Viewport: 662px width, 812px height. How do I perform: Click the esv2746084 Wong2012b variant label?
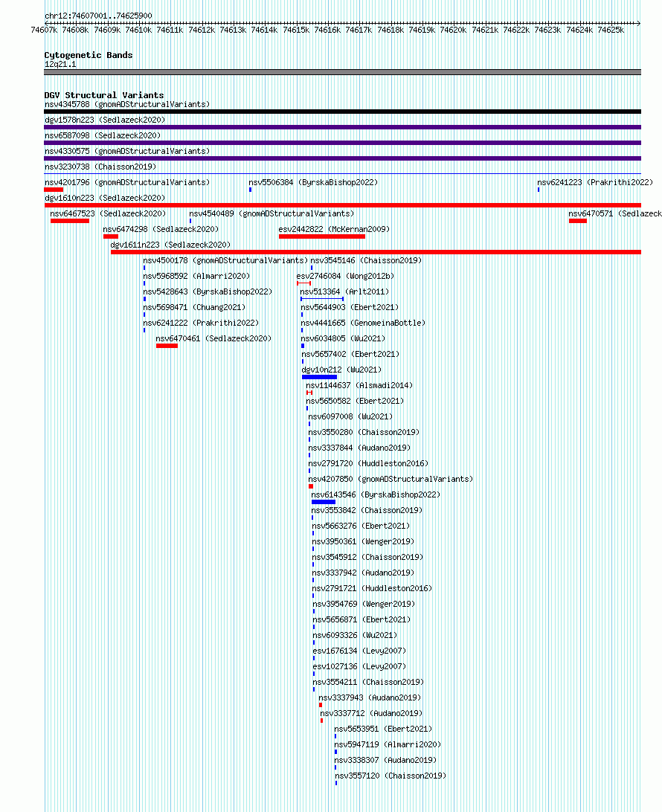pos(345,276)
